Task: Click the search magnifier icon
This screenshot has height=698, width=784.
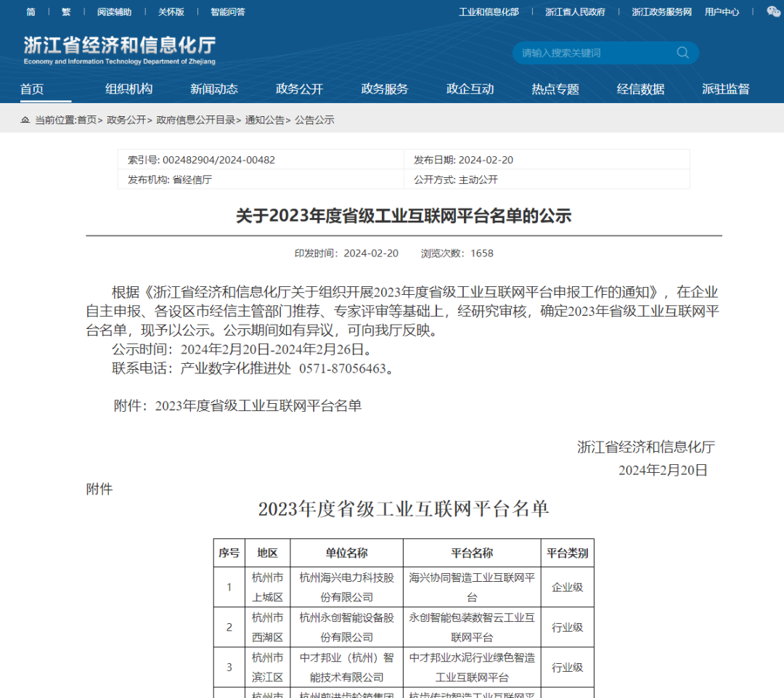Action: click(x=682, y=52)
